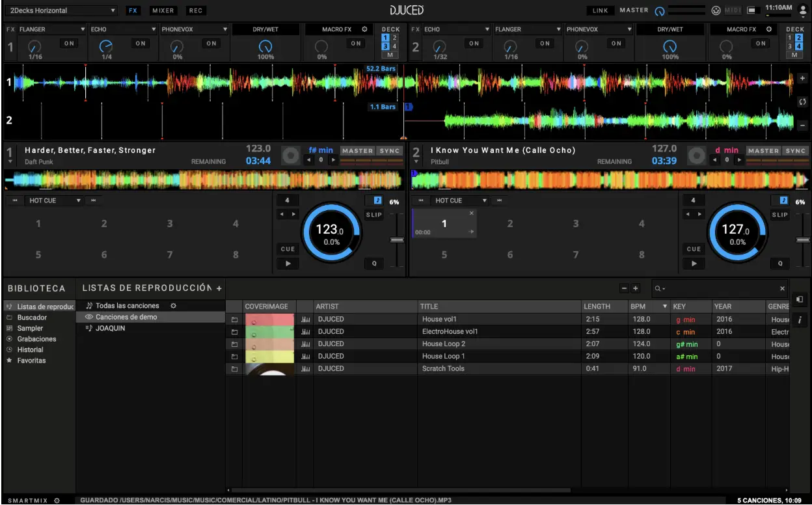Screen dimensions: 812x505
Task: Open the REC panel tab
Action: click(x=195, y=10)
